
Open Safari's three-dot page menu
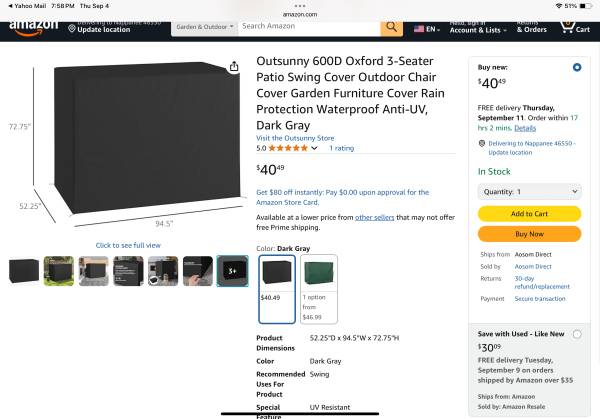pos(300,6)
